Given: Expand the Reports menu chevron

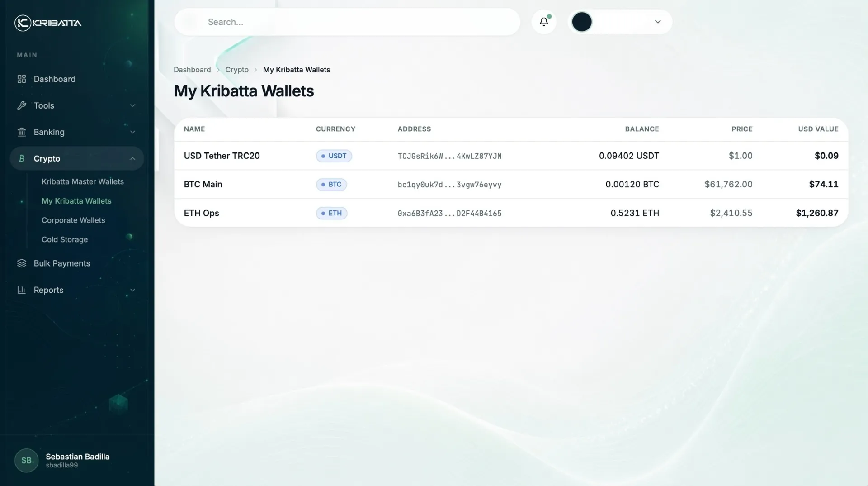Looking at the screenshot, I should tap(132, 290).
